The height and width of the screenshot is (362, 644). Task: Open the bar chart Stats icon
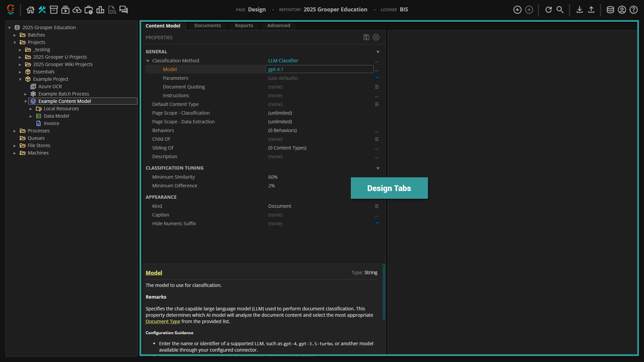point(100,10)
